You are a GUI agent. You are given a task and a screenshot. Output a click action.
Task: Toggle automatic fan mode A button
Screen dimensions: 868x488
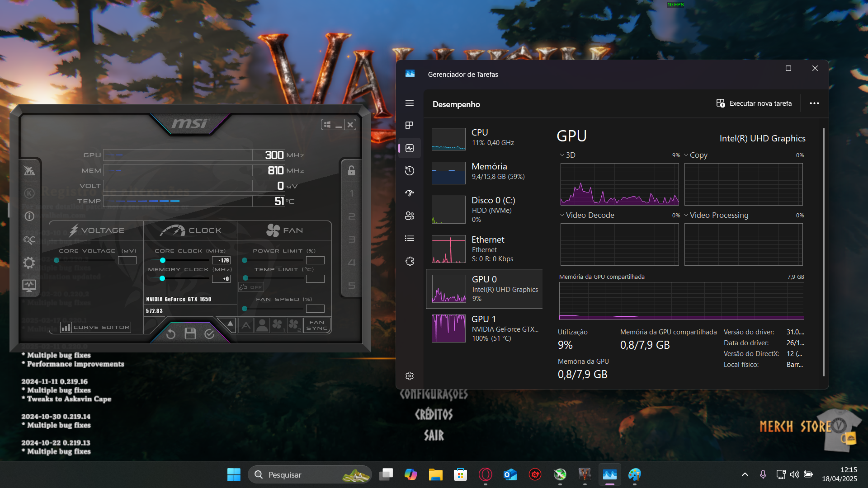pos(246,325)
